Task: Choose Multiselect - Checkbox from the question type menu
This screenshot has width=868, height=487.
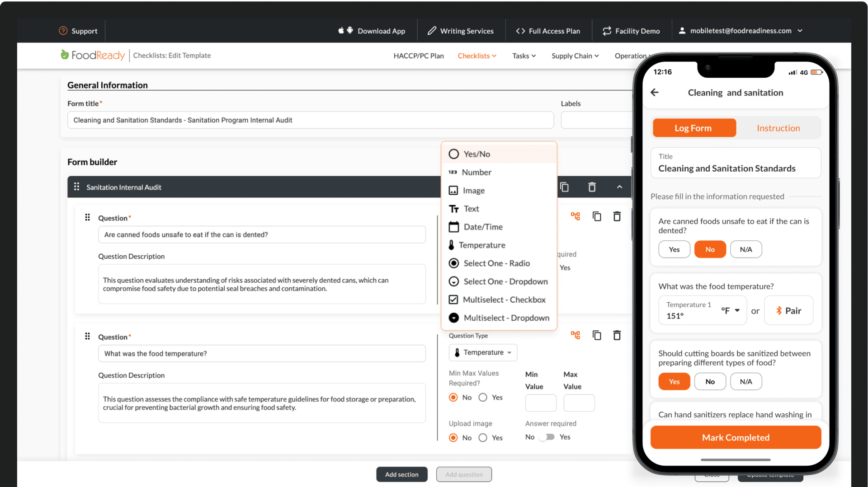Action: 497,300
